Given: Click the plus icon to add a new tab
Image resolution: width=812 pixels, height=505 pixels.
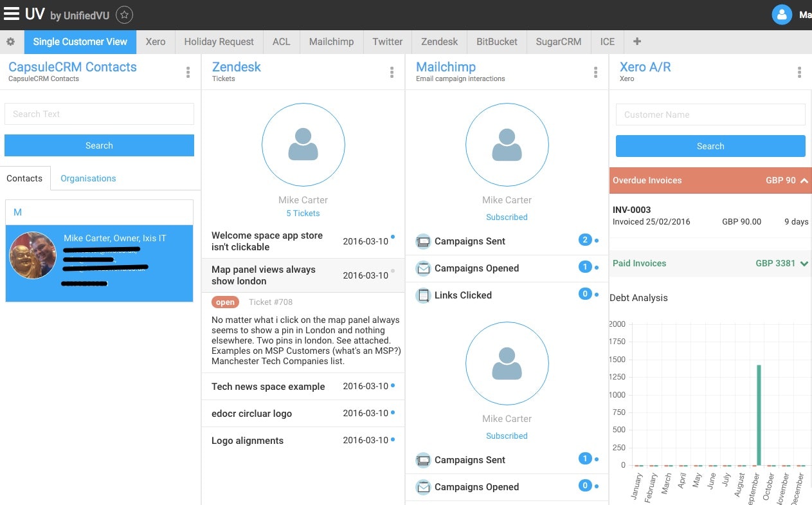Looking at the screenshot, I should tap(636, 41).
